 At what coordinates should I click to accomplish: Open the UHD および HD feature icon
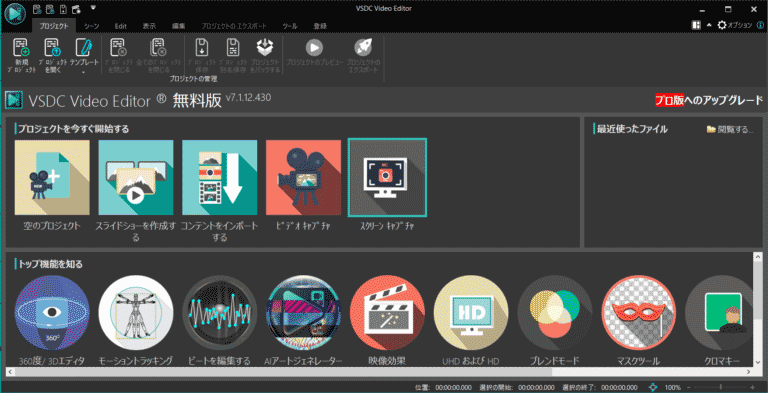click(471, 312)
